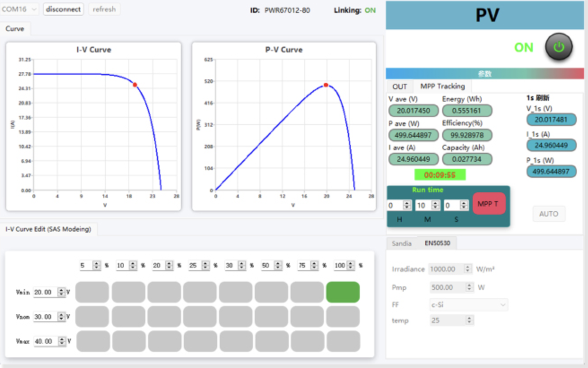Open the EN50530 tab
Viewport: 588px width, 368px height.
coord(437,243)
